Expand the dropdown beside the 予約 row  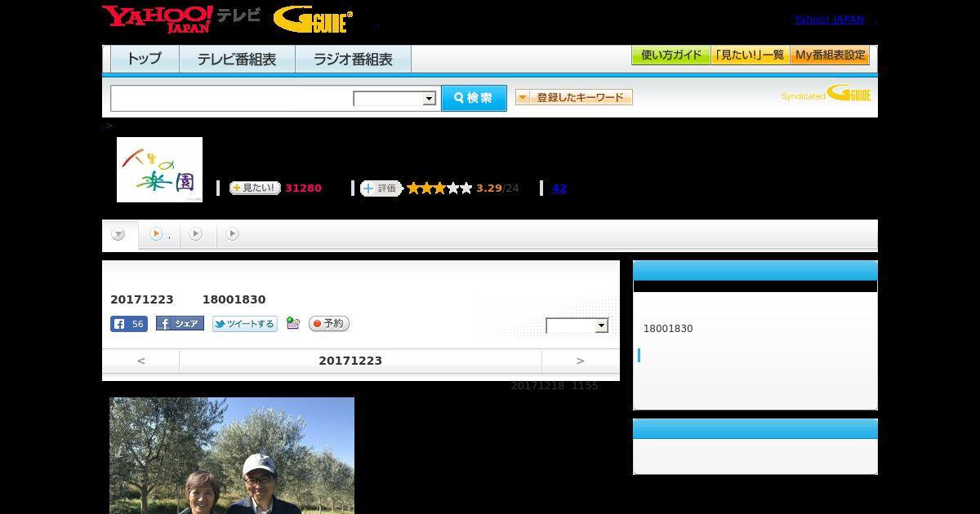[577, 326]
